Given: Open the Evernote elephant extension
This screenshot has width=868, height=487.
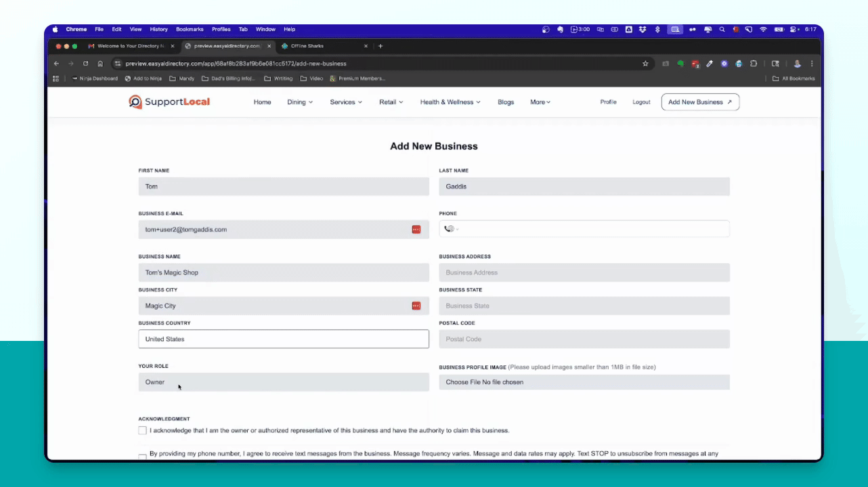Looking at the screenshot, I should point(680,64).
